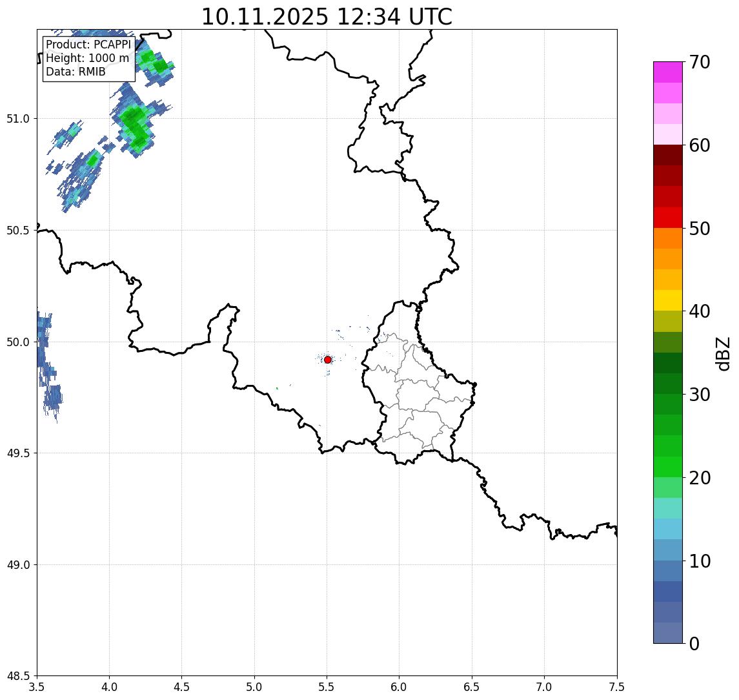Click the longitude axis label 7.0
Screen dimensions: 739x700
point(544,687)
